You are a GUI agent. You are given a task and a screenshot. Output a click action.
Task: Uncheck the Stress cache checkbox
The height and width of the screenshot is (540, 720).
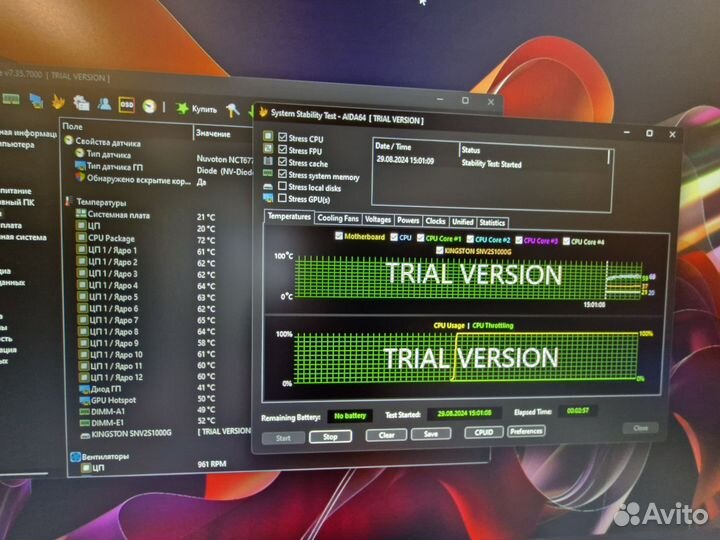[x=283, y=162]
